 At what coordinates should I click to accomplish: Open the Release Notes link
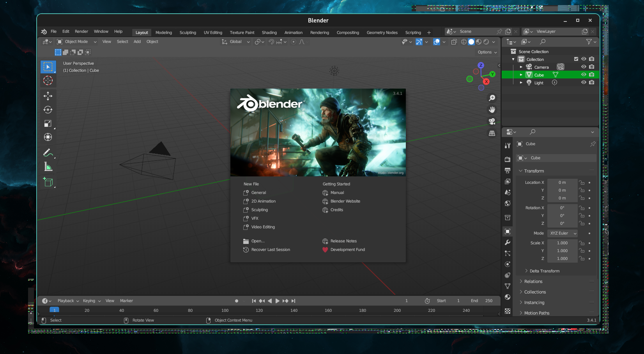[x=343, y=241]
